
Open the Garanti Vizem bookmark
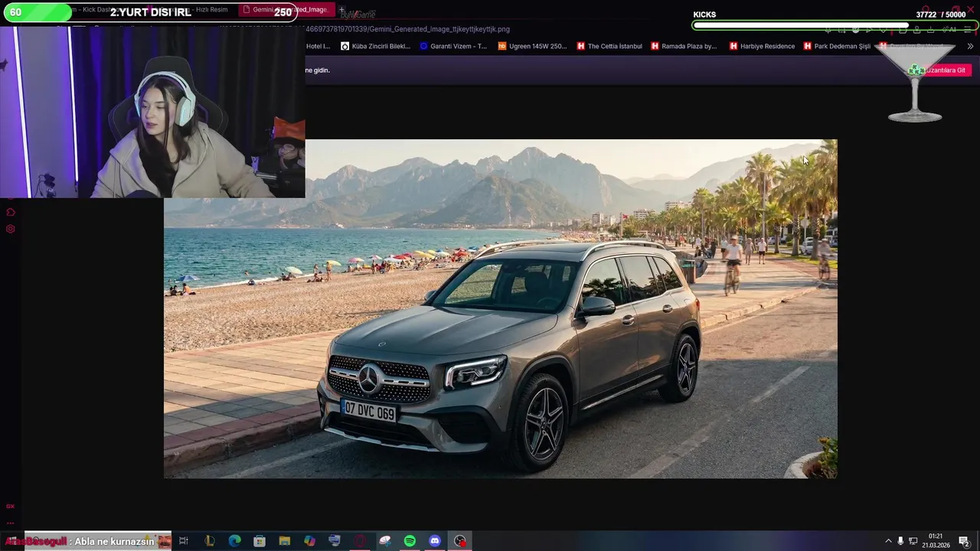[453, 46]
